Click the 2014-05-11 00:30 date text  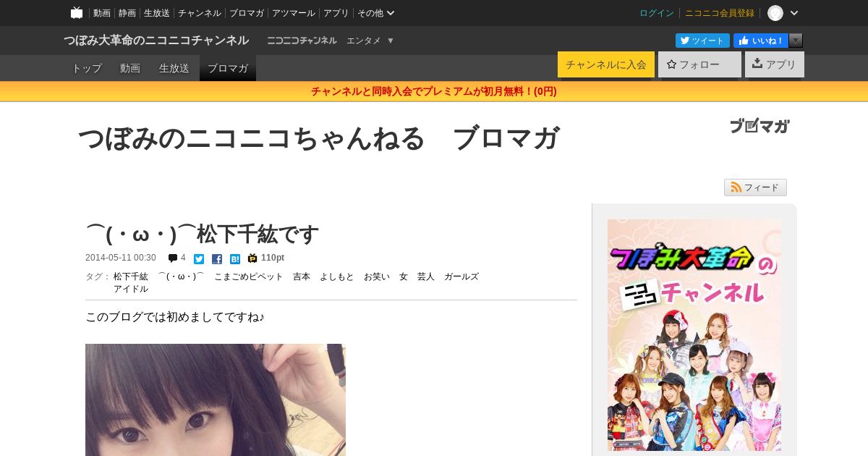tap(121, 258)
